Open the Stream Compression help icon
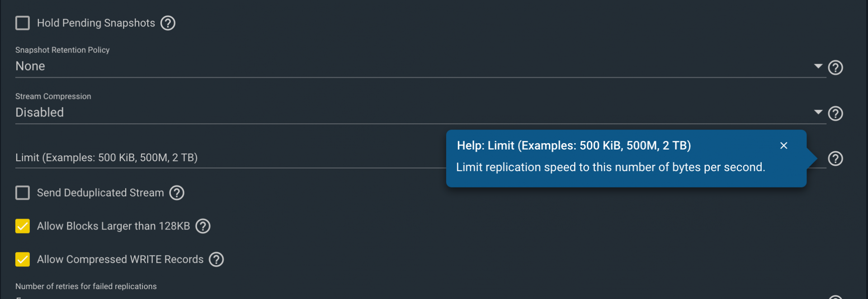Screen dimensions: 868x299 click(835, 113)
